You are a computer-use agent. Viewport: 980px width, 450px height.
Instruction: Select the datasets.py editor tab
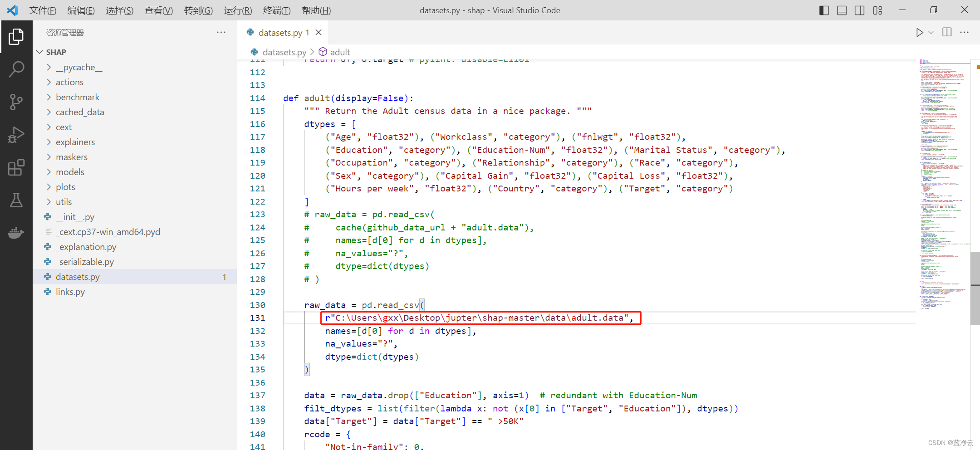tap(283, 33)
